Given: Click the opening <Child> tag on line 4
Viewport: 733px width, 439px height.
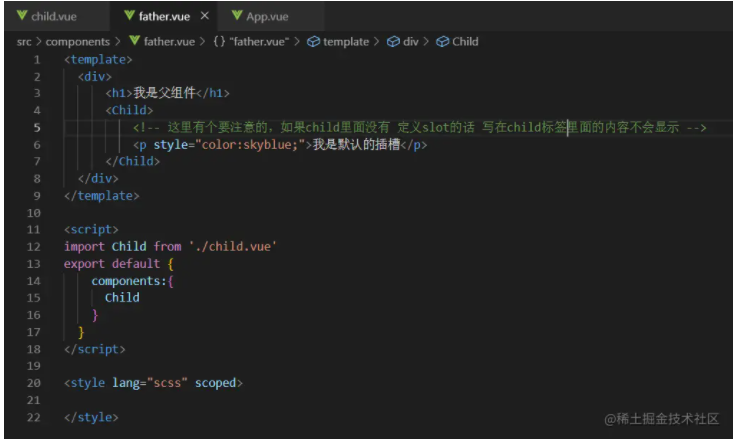Looking at the screenshot, I should [129, 110].
